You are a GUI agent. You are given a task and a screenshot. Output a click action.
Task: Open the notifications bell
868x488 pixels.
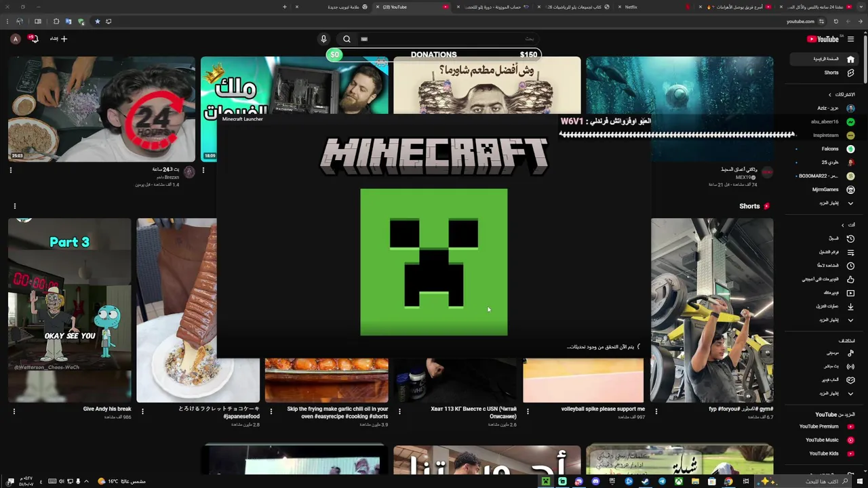[33, 39]
